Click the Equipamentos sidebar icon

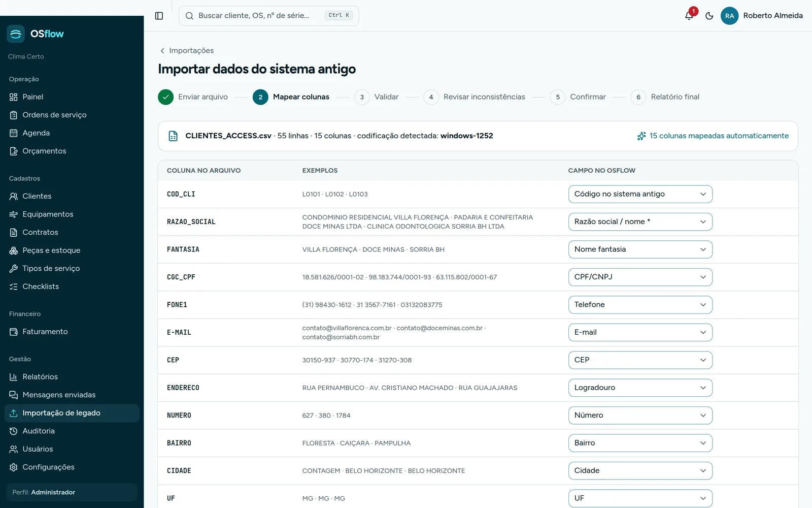14,214
